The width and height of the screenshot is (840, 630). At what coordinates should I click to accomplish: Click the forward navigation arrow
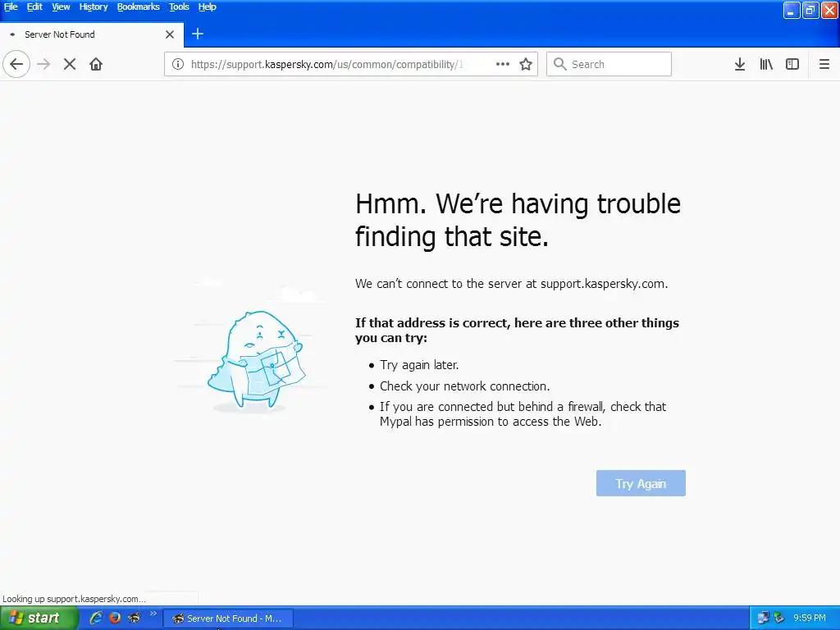tap(43, 64)
